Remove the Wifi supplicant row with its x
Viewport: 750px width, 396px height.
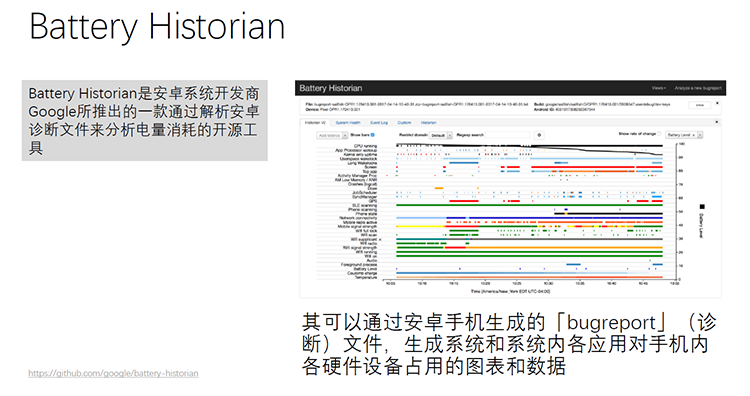point(380,239)
